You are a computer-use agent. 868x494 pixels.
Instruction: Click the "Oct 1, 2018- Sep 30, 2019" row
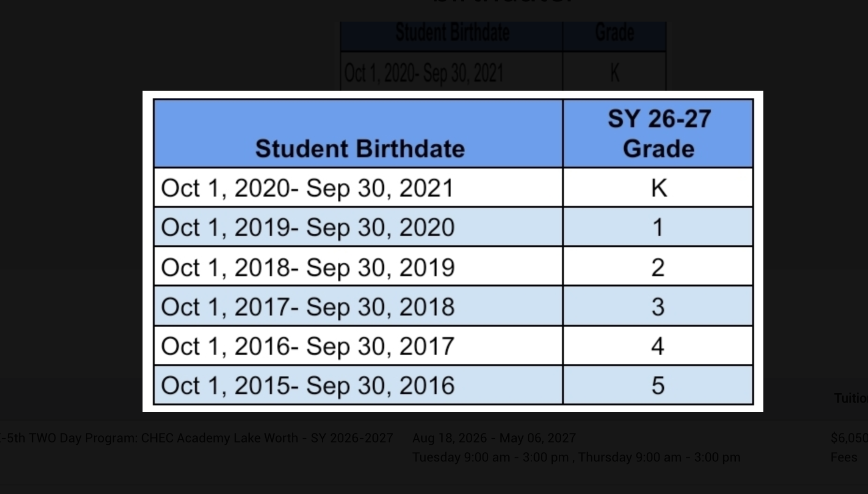pos(307,267)
